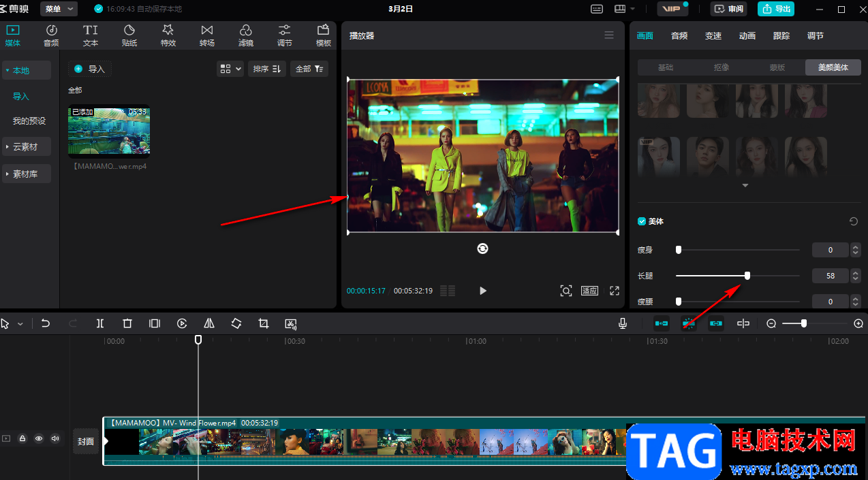Open the 全部 filter dropdown
The width and height of the screenshot is (868, 480).
pyautogui.click(x=309, y=69)
